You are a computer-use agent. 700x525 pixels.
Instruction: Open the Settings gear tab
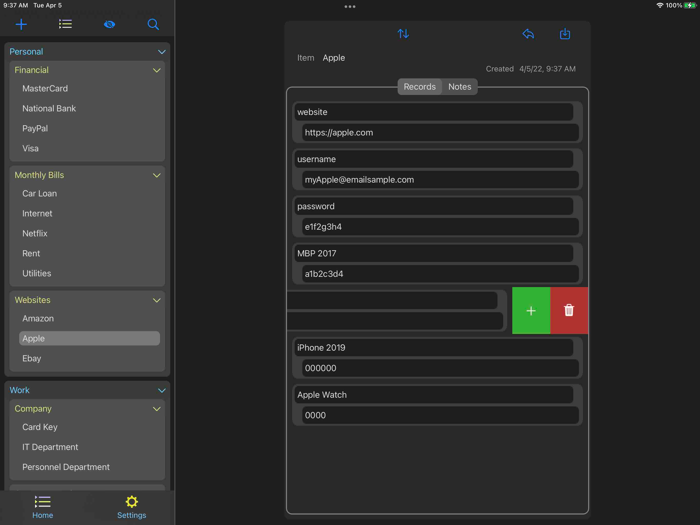tap(131, 507)
